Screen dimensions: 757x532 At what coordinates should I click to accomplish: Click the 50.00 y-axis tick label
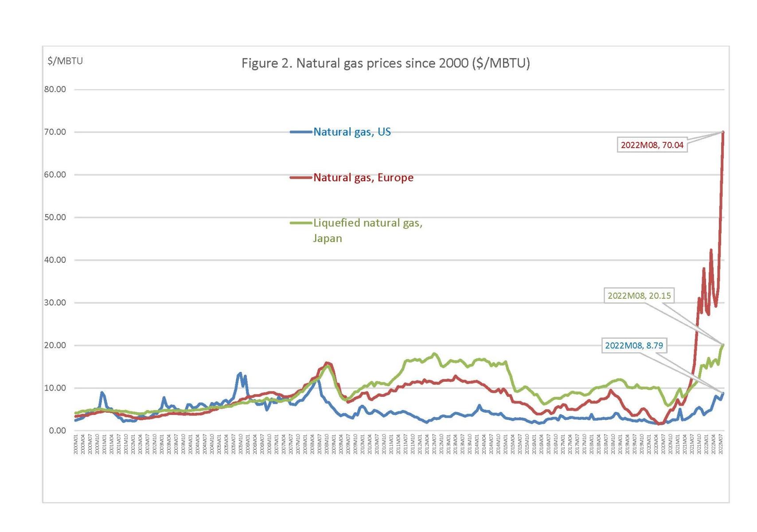point(55,217)
